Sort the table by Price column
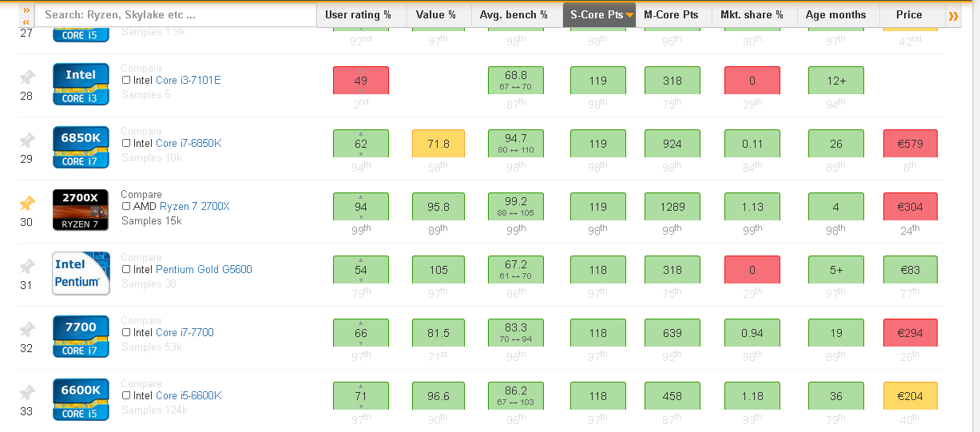 909,15
